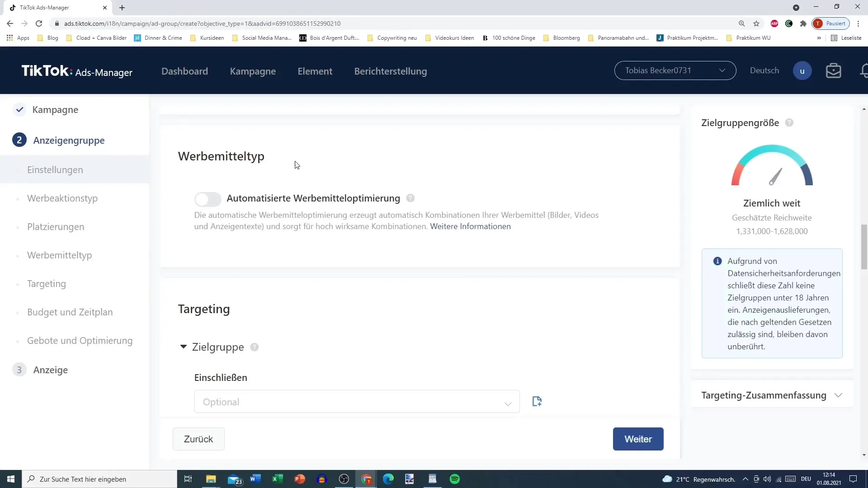Open the Kampagne menu item
Screen dimensions: 868x488
253,71
